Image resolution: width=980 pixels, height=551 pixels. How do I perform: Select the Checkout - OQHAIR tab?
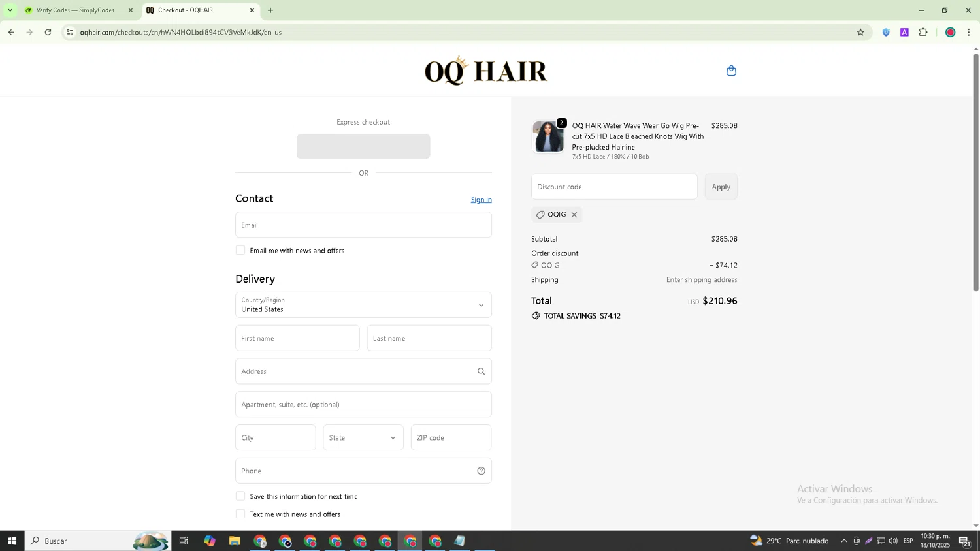(200, 10)
